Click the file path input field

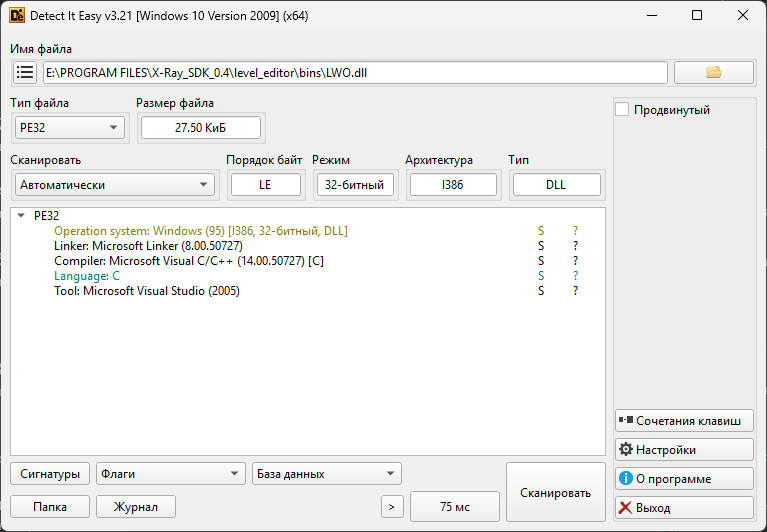[x=355, y=72]
